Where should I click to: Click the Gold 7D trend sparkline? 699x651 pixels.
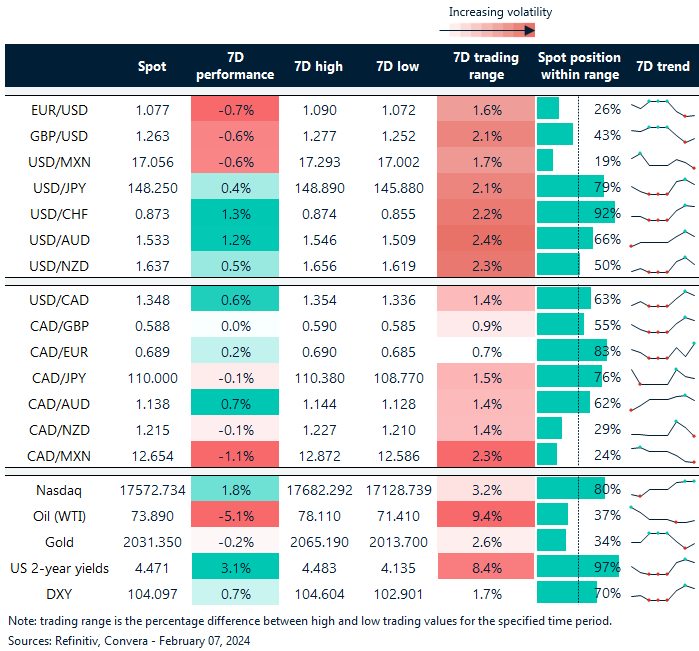pos(660,541)
